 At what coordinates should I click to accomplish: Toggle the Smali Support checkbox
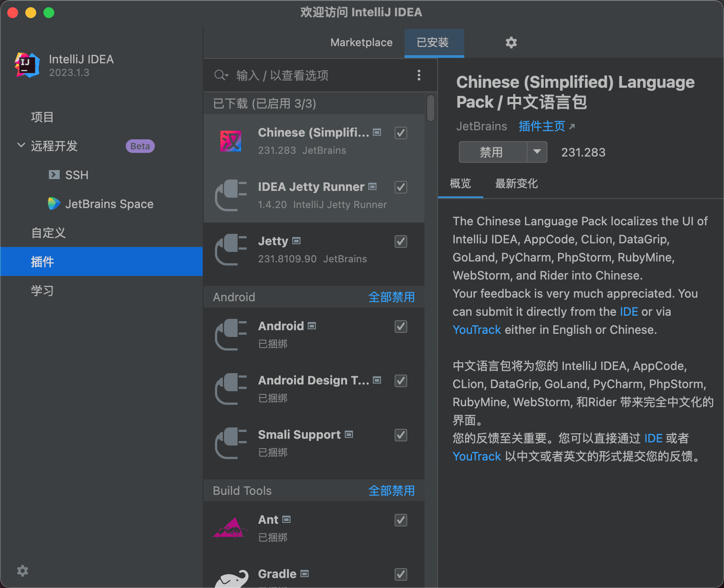point(401,435)
